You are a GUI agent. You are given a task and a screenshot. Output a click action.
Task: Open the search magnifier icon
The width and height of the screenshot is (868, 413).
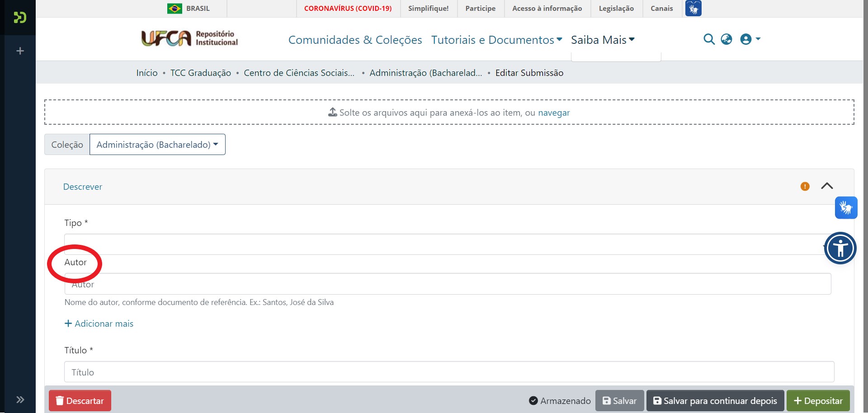click(x=709, y=39)
